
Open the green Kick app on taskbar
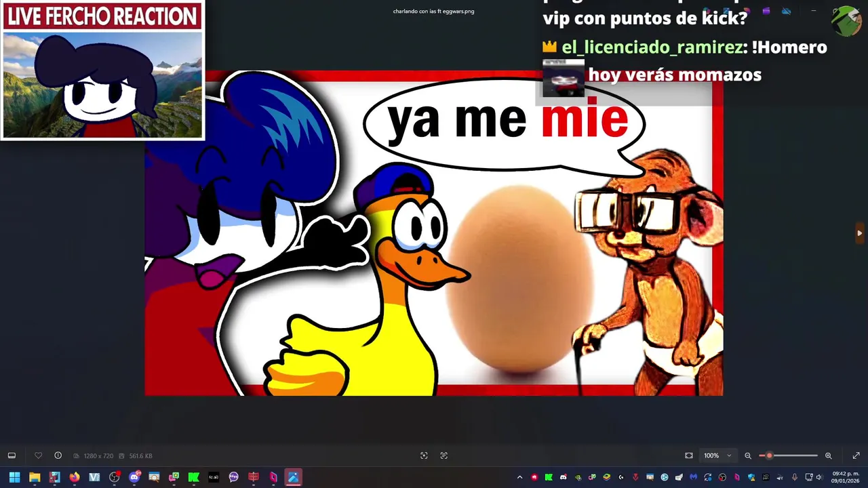193,477
